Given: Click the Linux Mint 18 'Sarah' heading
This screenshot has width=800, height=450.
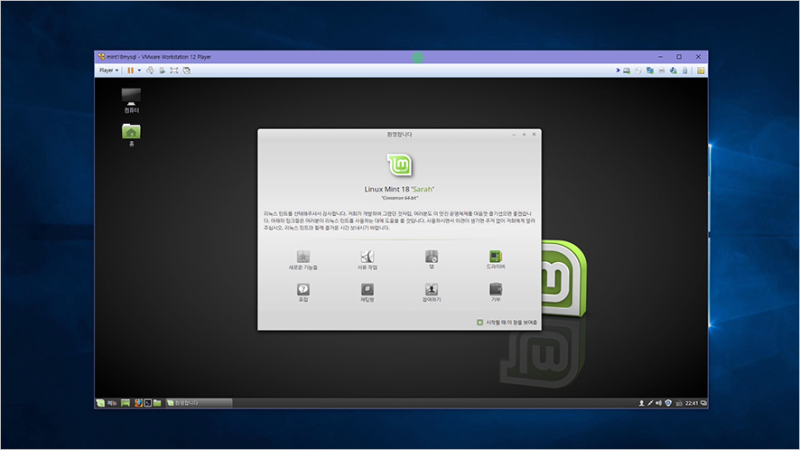Looking at the screenshot, I should point(399,189).
